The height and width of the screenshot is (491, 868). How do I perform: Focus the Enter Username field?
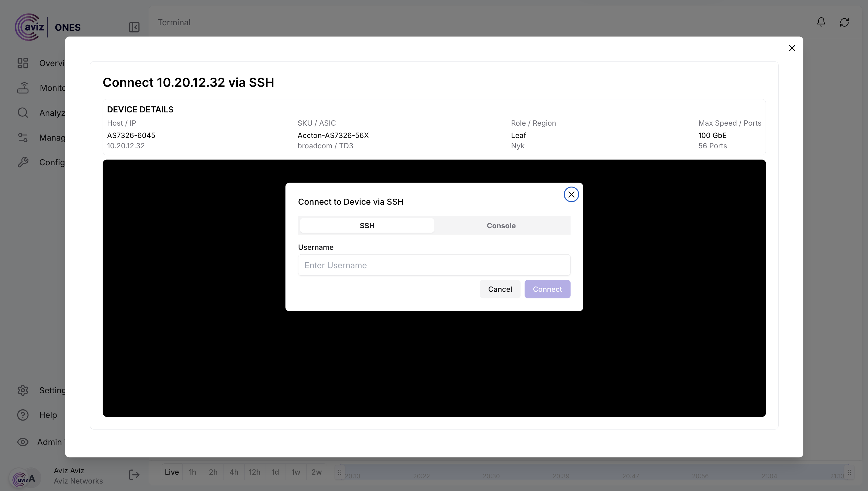pos(434,265)
